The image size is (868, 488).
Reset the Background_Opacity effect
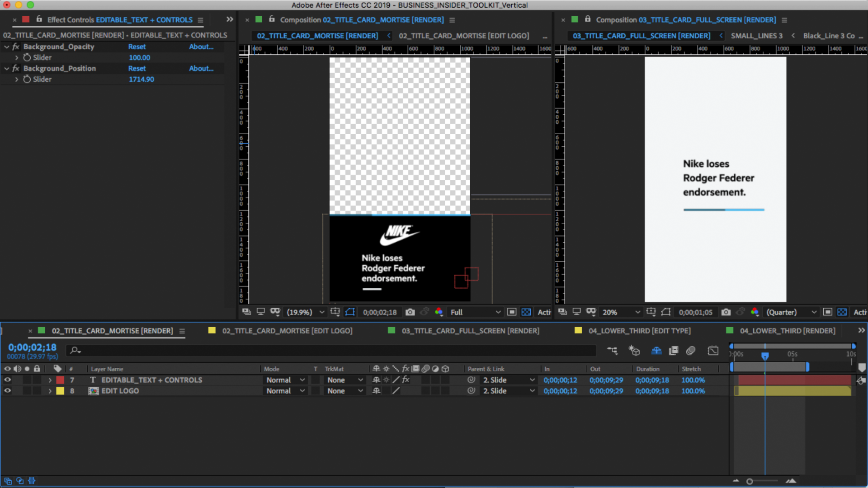point(137,47)
